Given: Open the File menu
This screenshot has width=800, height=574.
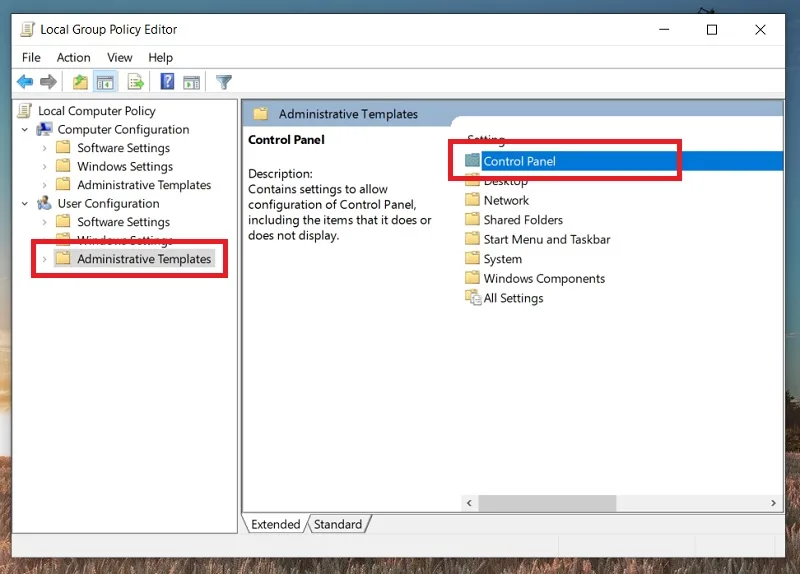Looking at the screenshot, I should tap(31, 58).
